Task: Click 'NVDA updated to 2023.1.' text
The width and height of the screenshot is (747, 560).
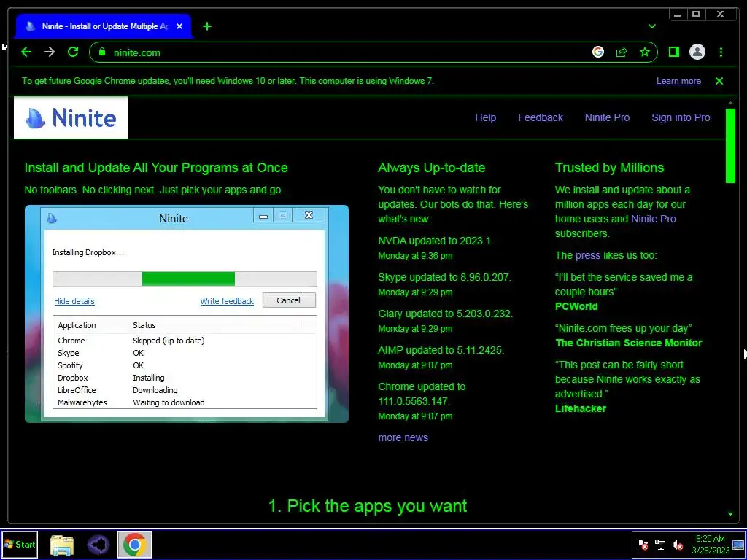Action: click(x=436, y=241)
